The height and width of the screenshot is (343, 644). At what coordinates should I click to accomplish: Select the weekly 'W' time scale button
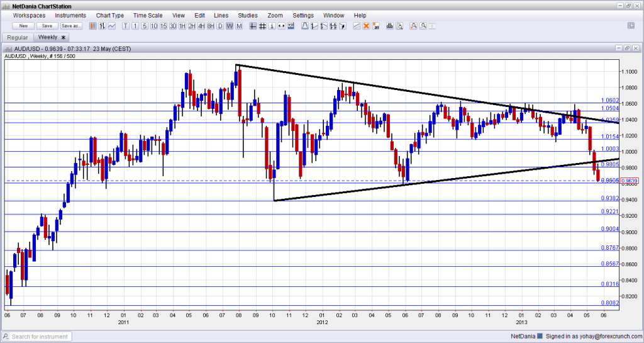pyautogui.click(x=230, y=26)
